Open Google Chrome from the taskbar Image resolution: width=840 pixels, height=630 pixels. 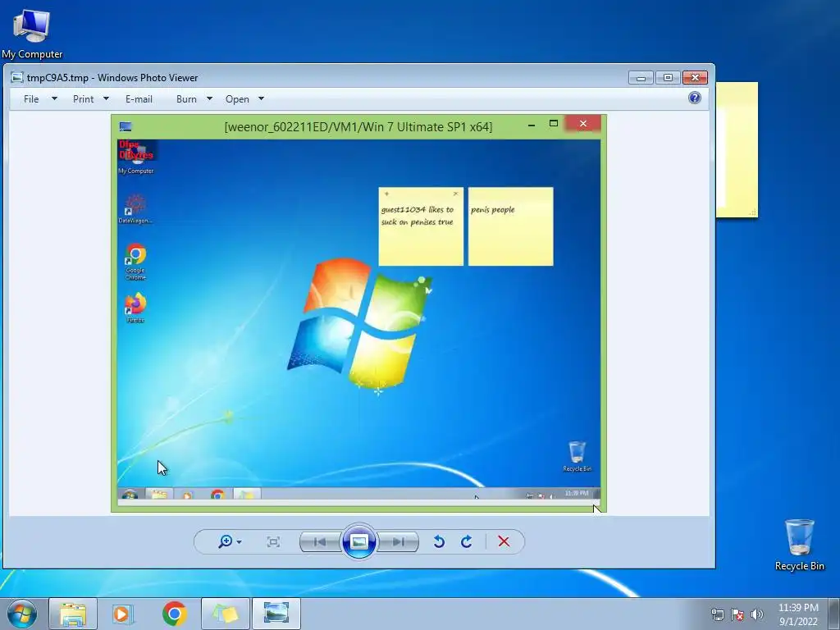click(174, 614)
